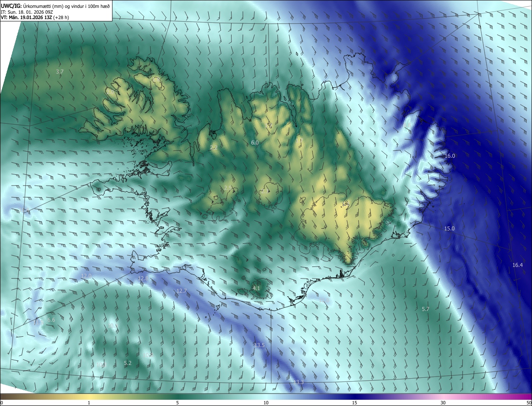Click the 3.7 value label on the map
532x406 pixels.
click(x=60, y=72)
